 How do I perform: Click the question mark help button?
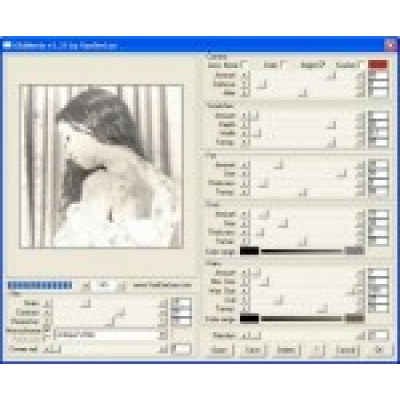[x=317, y=350]
